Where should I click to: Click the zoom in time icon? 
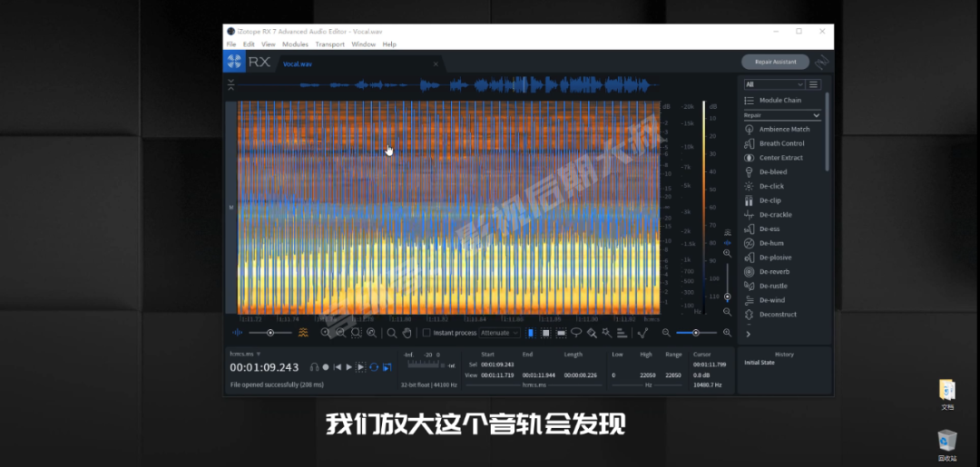tap(326, 333)
